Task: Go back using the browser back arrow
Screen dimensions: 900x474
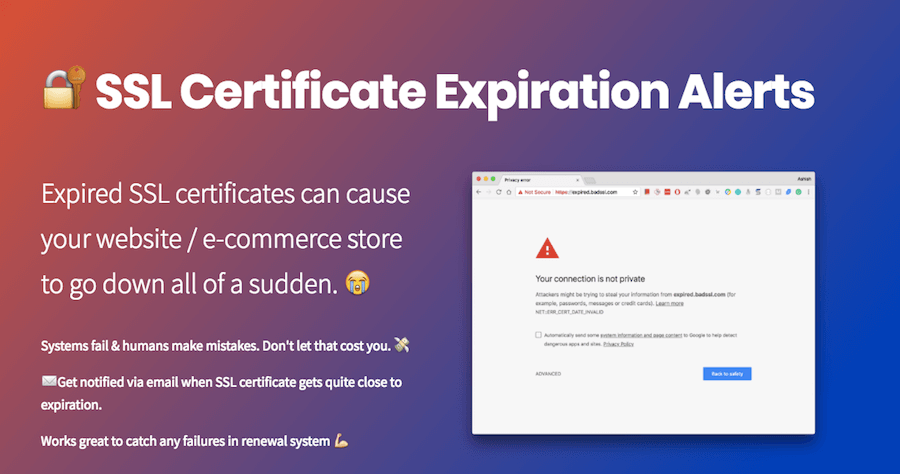Action: pos(479,192)
